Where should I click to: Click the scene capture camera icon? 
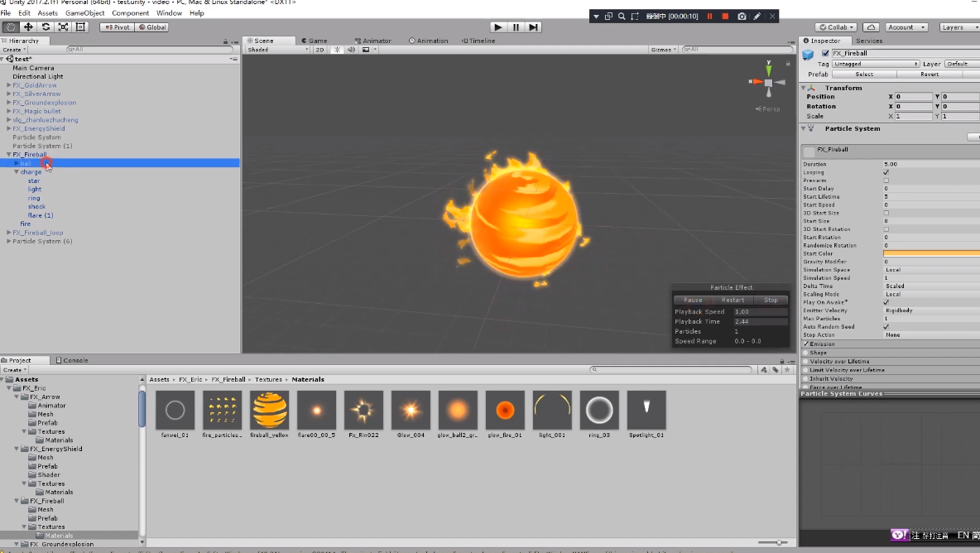click(x=742, y=16)
